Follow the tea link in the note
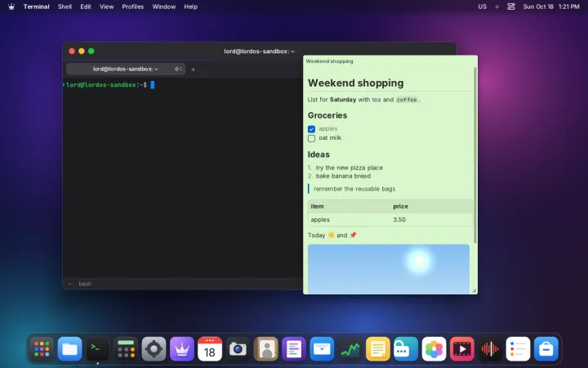The width and height of the screenshot is (588, 368). [376, 100]
